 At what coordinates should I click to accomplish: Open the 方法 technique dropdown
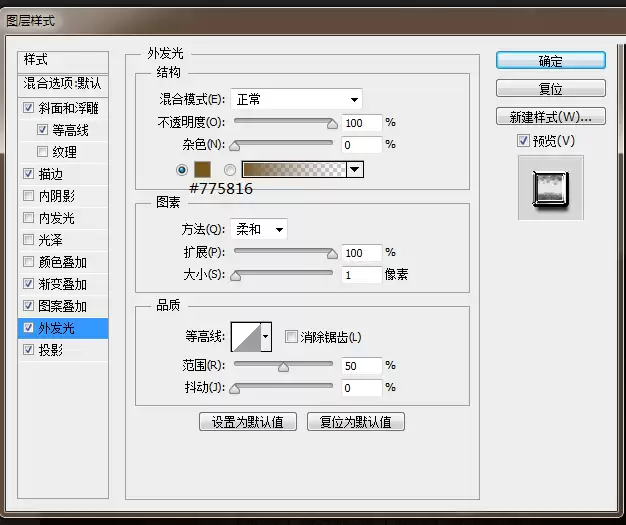coord(259,229)
